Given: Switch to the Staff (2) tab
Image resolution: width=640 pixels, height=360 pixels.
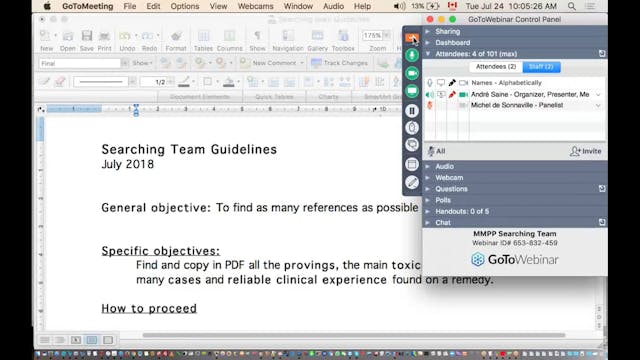Looking at the screenshot, I should [x=541, y=67].
